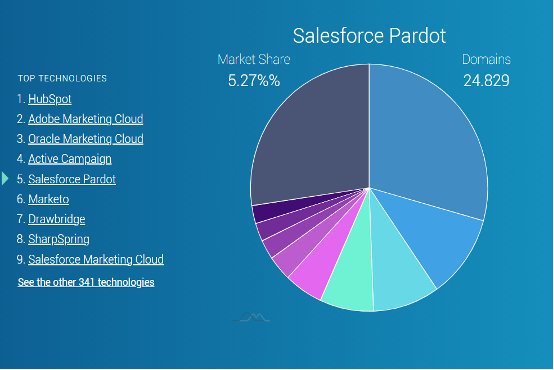Select the Salesforce Pardot list link
This screenshot has width=554, height=370.
point(72,179)
